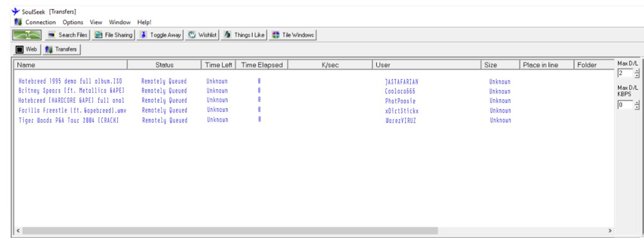Click the SoulSeek bird icon in the title bar
This screenshot has width=644, height=238.
(15, 11)
